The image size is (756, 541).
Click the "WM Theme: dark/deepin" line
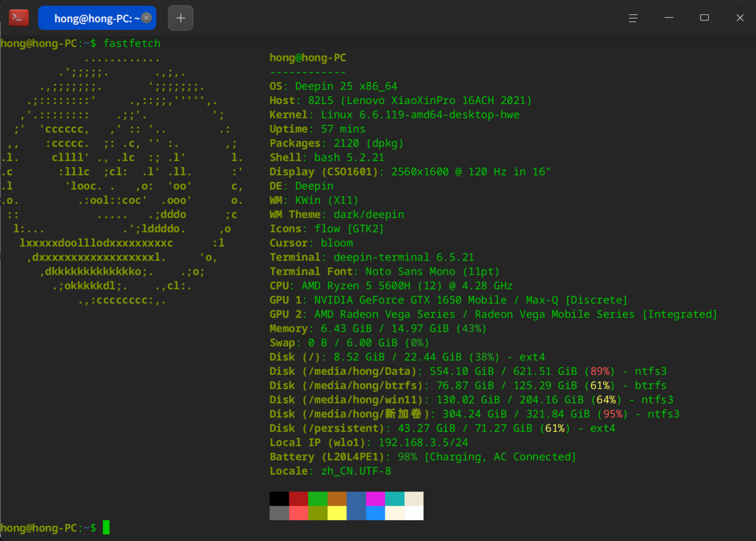point(337,214)
